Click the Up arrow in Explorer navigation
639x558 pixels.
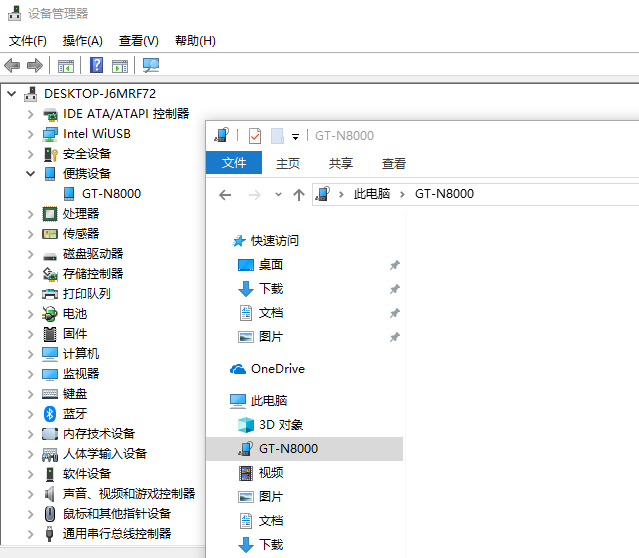tap(298, 194)
